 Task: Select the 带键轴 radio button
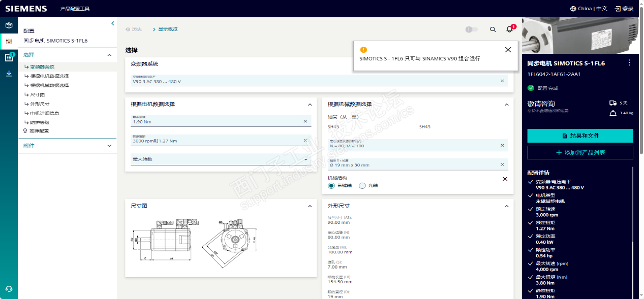[x=331, y=186]
